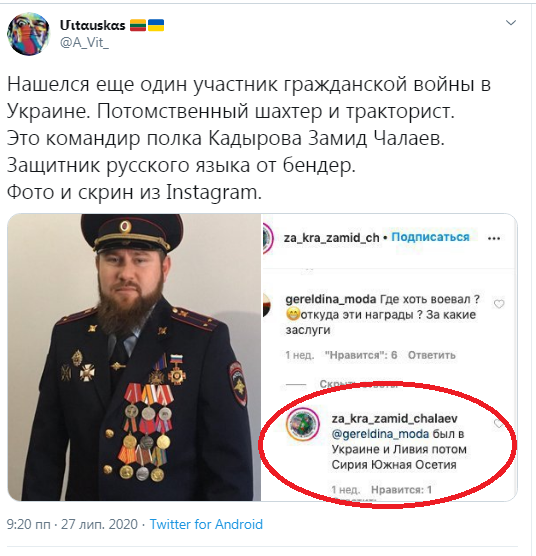Open the Uitauskas display name link
Screen dimensions: 536x556
(93, 26)
